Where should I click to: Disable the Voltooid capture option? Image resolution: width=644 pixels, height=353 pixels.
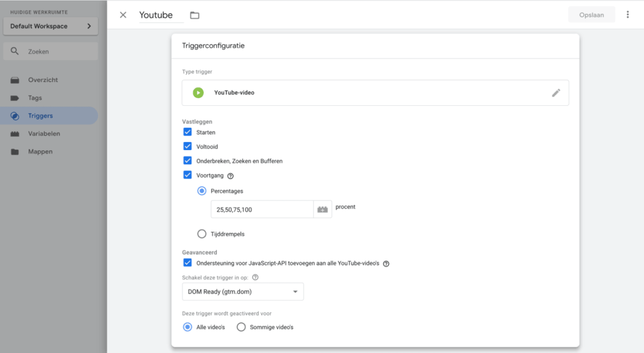187,146
